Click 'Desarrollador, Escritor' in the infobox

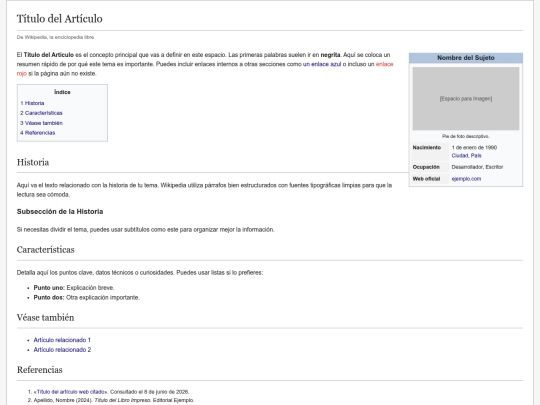click(x=477, y=167)
